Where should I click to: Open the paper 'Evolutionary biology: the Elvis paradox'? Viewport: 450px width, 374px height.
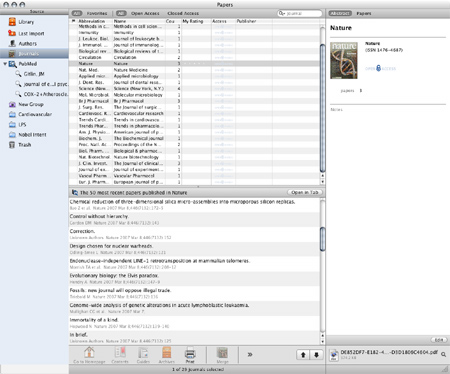194,279
